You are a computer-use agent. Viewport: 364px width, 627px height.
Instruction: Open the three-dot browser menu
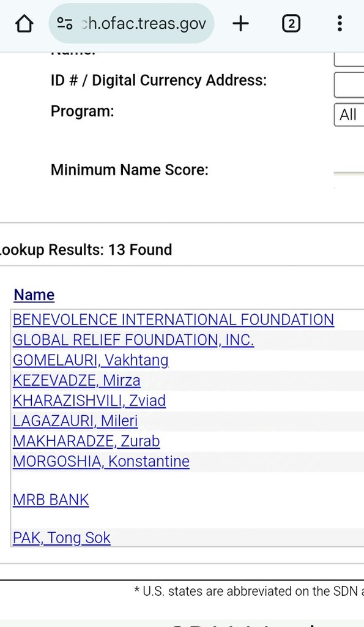[x=340, y=24]
